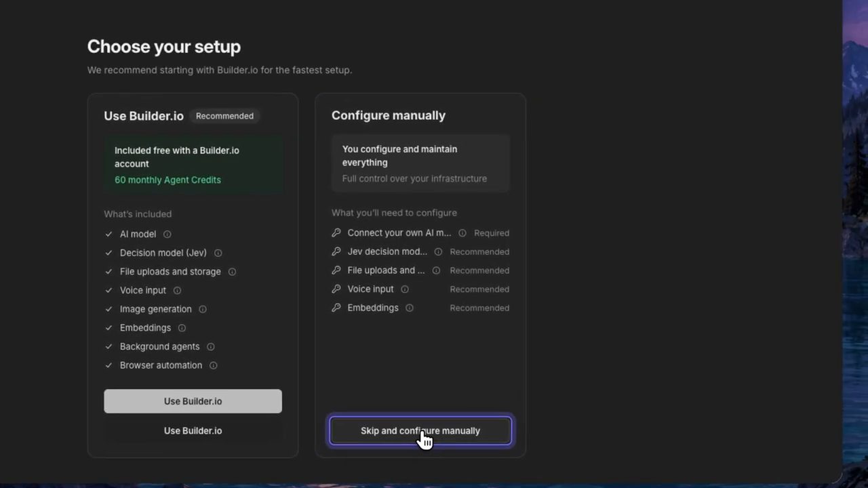Click the Required label
Image resolution: width=868 pixels, height=488 pixels.
[492, 232]
